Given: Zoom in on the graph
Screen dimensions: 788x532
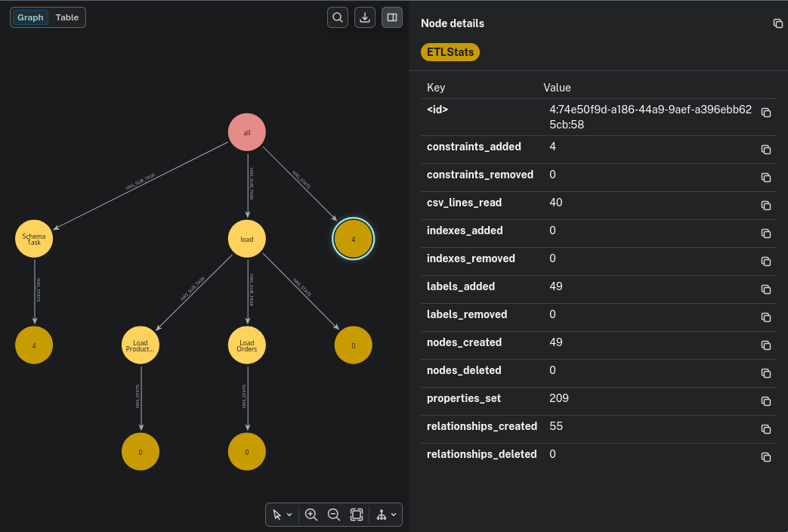Looking at the screenshot, I should [x=311, y=515].
